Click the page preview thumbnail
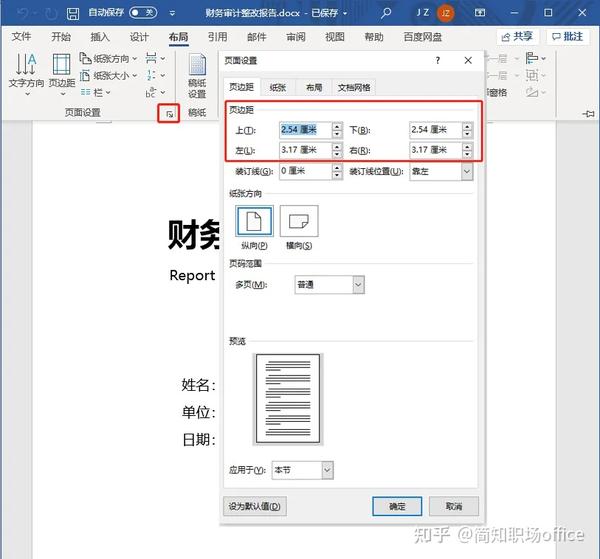600x559 pixels. pos(288,399)
